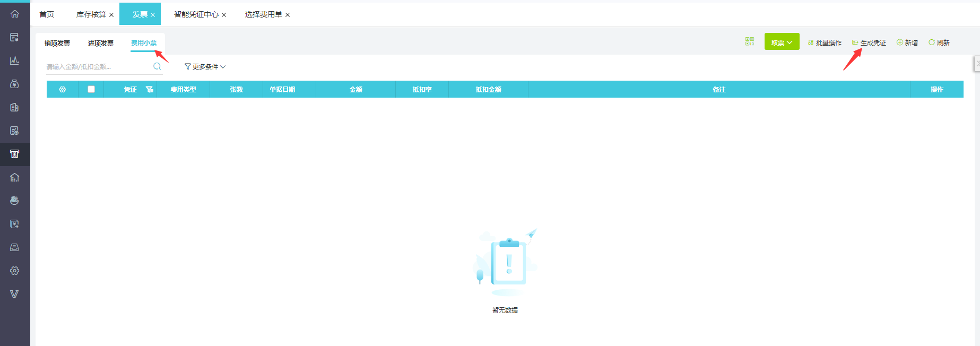Click the 新增 button

point(907,43)
